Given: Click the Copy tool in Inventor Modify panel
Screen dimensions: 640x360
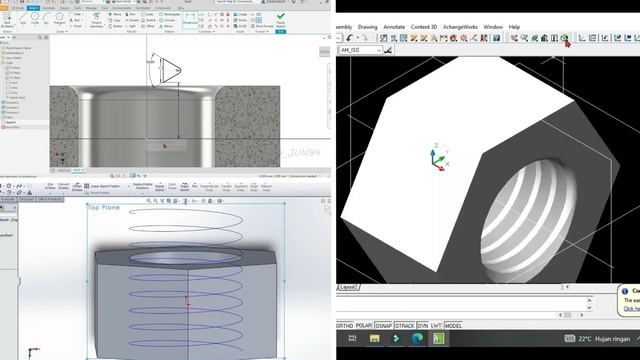Looking at the screenshot, I should (115, 20).
